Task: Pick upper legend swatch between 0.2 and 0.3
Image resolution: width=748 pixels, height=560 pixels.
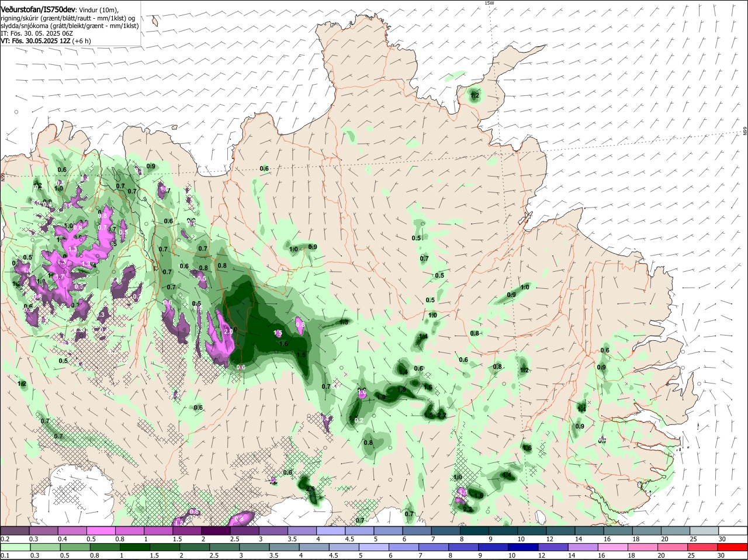Action: [x=15, y=531]
